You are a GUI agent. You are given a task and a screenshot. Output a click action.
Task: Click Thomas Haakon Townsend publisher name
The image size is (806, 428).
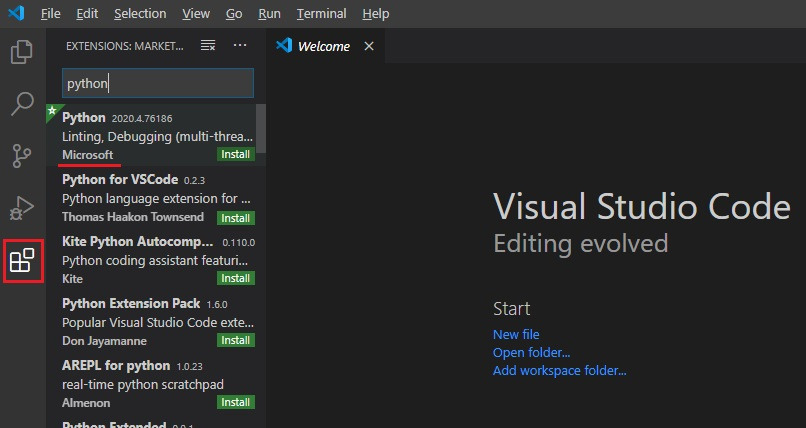(x=133, y=217)
